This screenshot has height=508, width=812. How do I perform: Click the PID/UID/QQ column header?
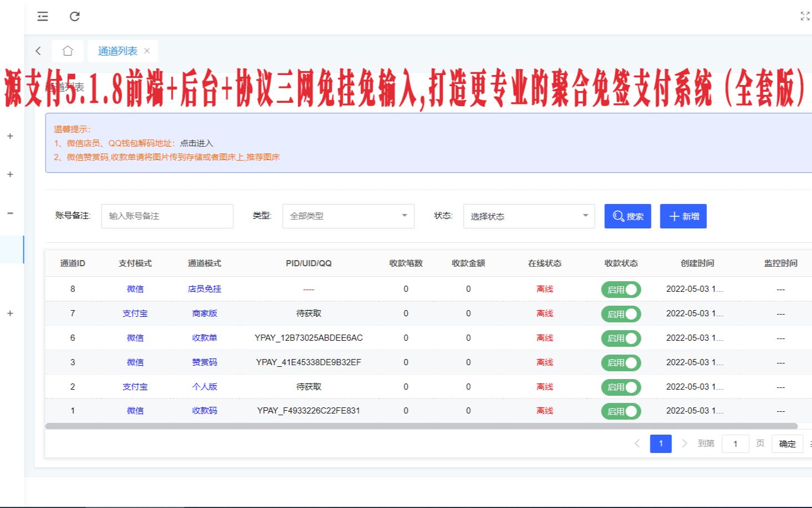click(x=309, y=263)
